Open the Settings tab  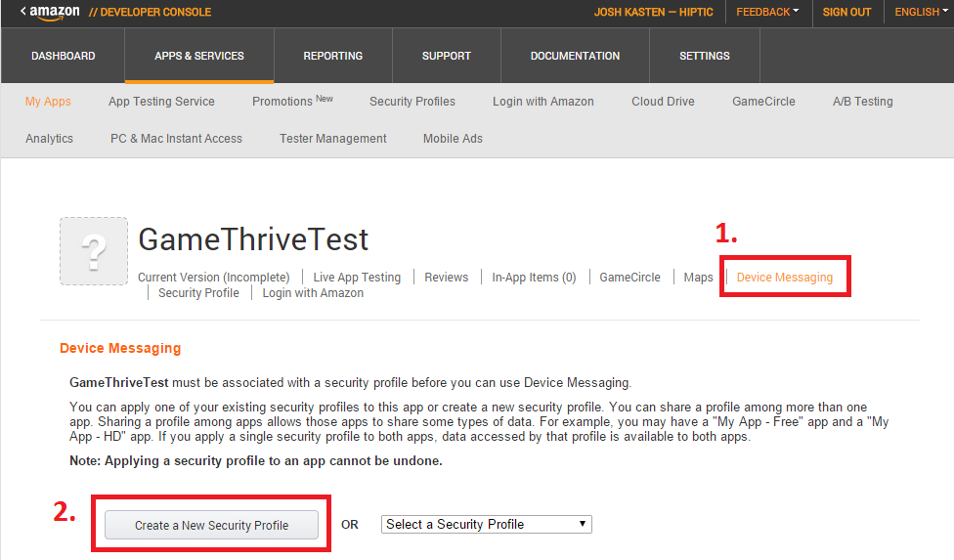pyautogui.click(x=705, y=56)
